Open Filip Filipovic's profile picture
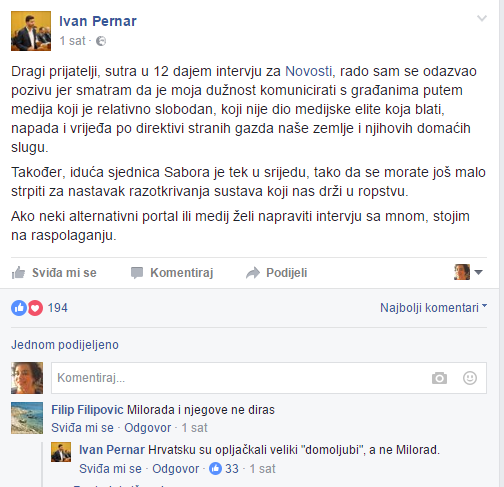This screenshot has width=504, height=487. point(27,418)
